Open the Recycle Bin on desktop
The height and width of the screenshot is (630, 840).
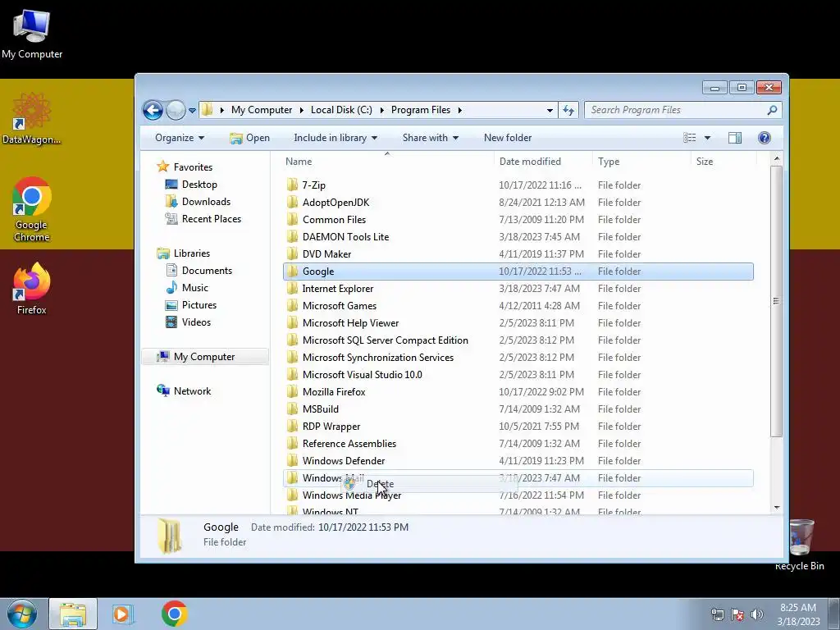(800, 545)
